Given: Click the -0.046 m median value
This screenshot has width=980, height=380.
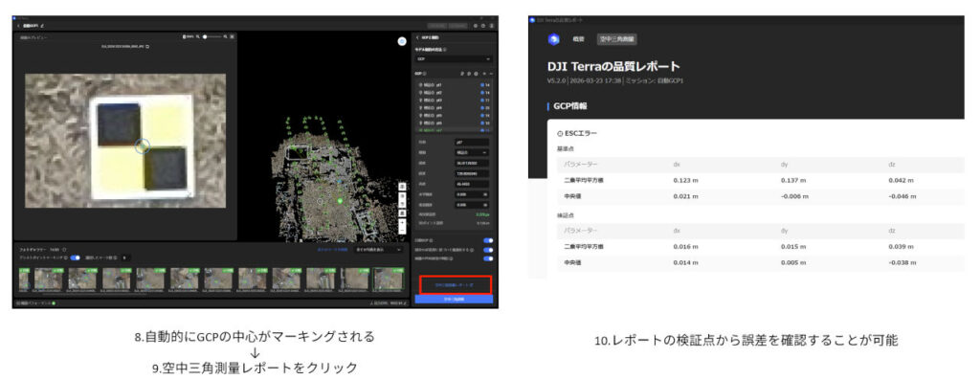Looking at the screenshot, I should (x=902, y=196).
